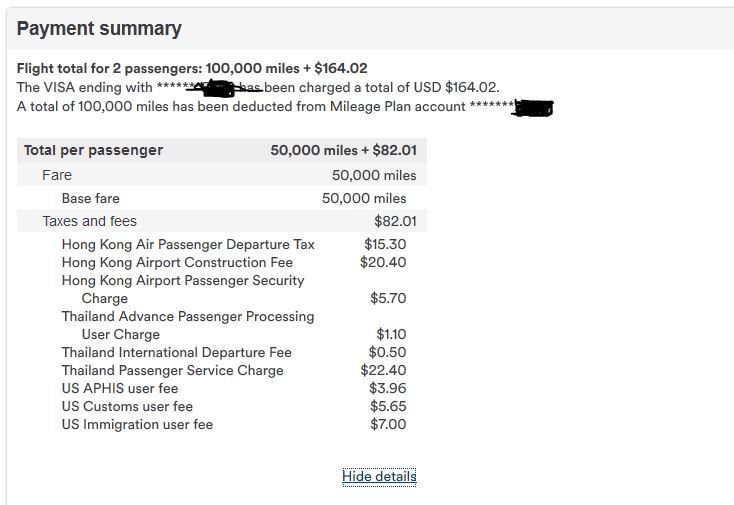Click the redacted Mileage Plan account number
The width and height of the screenshot is (734, 505).
531,107
